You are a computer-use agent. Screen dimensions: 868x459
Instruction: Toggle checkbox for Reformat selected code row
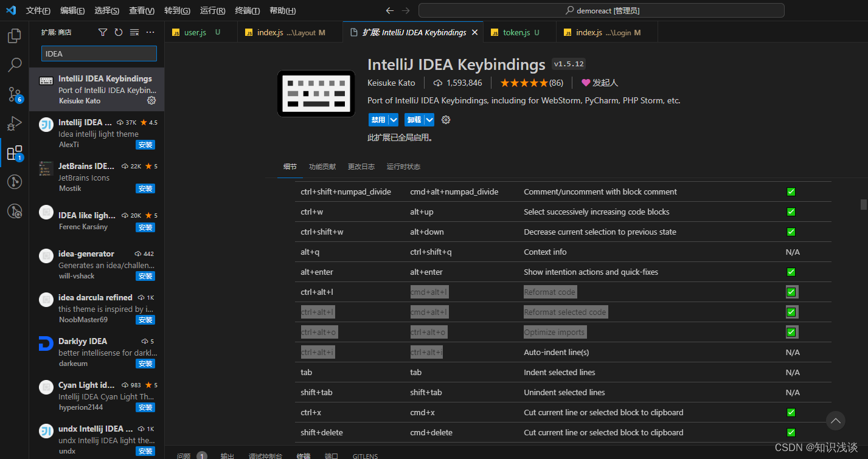click(x=791, y=312)
